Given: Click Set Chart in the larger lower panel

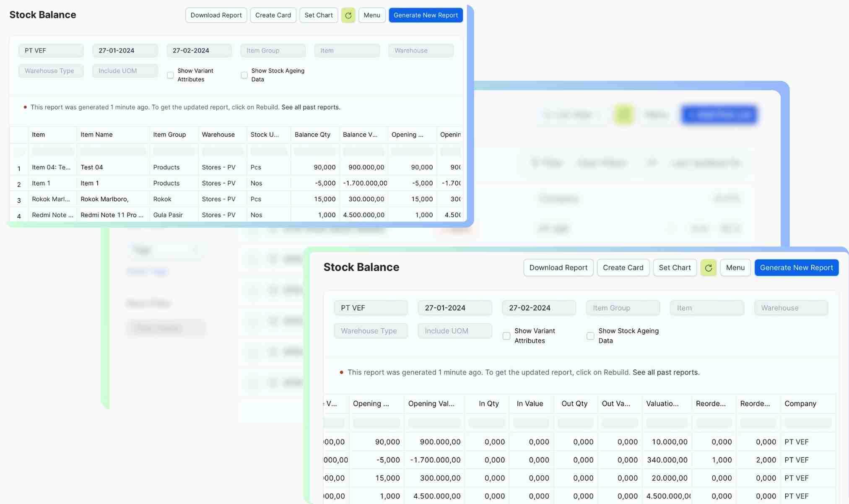Looking at the screenshot, I should click(x=675, y=268).
